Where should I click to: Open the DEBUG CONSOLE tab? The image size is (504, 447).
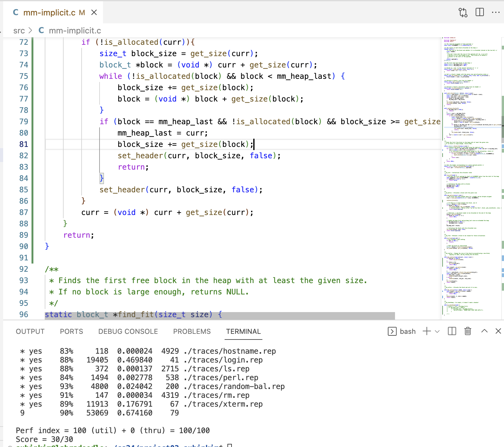(128, 331)
